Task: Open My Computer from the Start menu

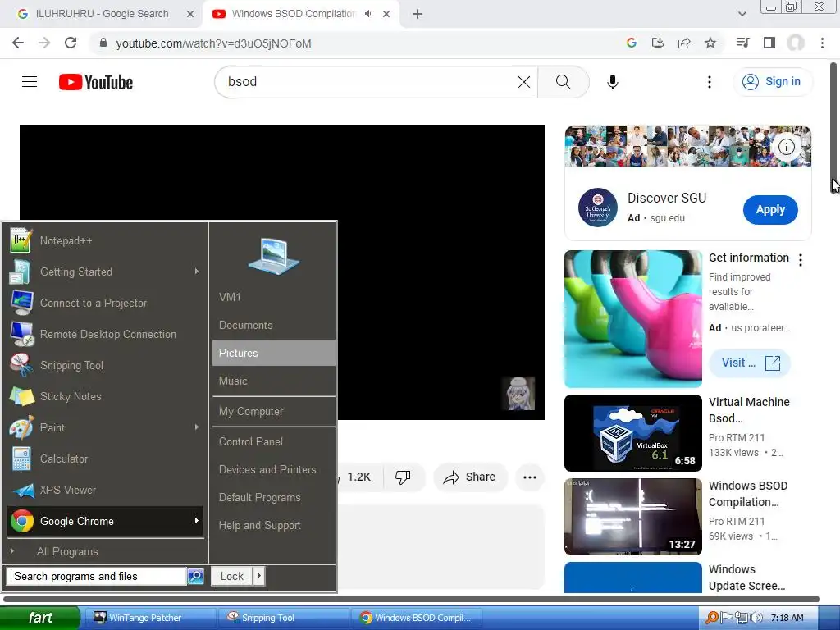Action: [x=274, y=412]
